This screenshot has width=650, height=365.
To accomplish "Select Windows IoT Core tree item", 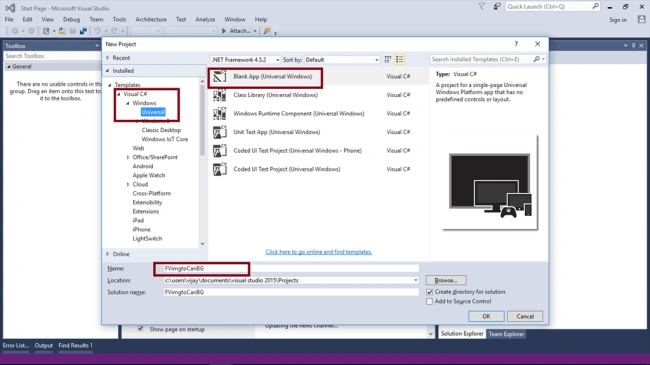I will (165, 139).
